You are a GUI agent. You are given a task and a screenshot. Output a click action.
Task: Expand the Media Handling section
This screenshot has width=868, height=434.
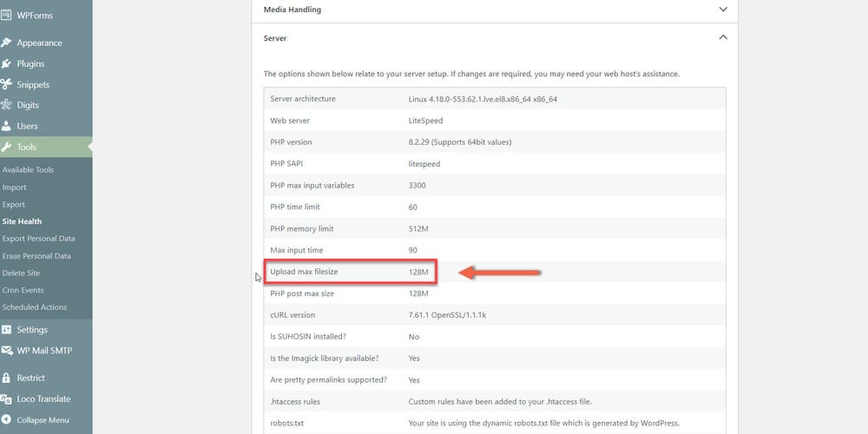(x=722, y=10)
